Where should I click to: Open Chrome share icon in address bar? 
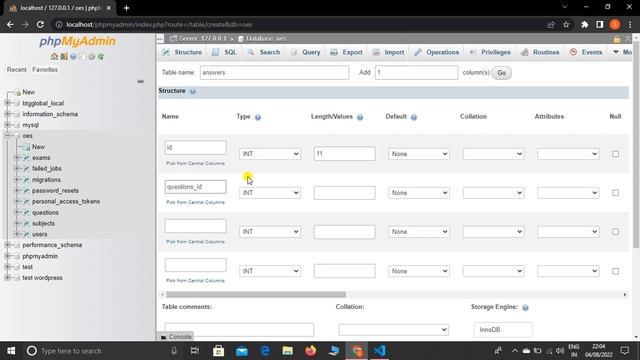551,24
